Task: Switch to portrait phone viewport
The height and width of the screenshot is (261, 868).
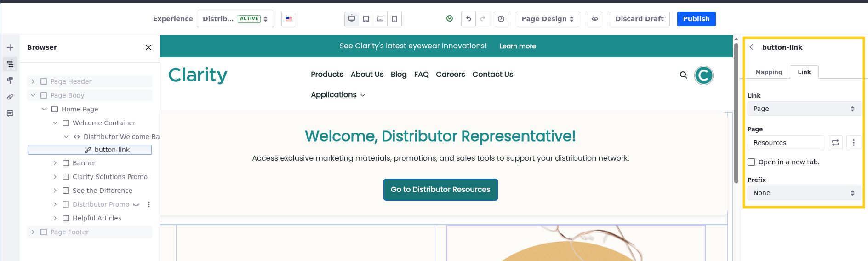Action: 394,19
